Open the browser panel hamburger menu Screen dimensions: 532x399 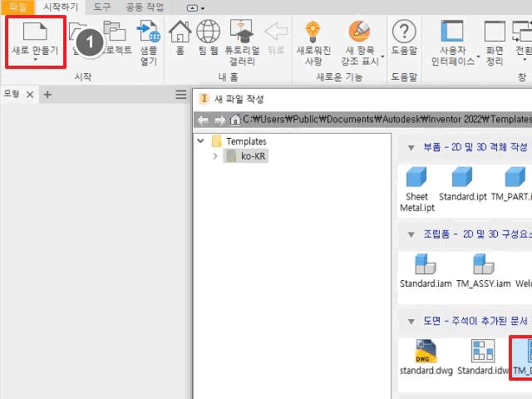click(x=181, y=94)
